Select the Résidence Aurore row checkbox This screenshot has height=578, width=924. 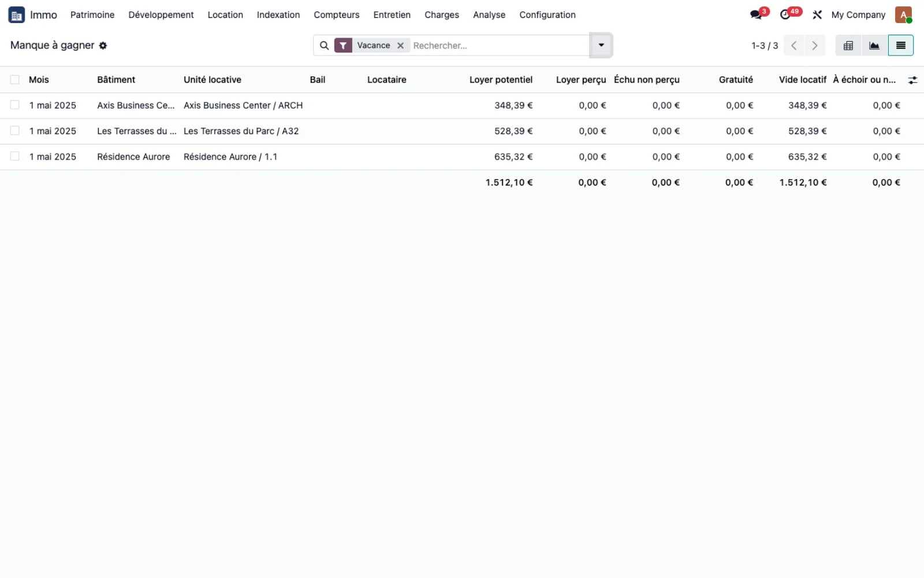click(x=15, y=157)
